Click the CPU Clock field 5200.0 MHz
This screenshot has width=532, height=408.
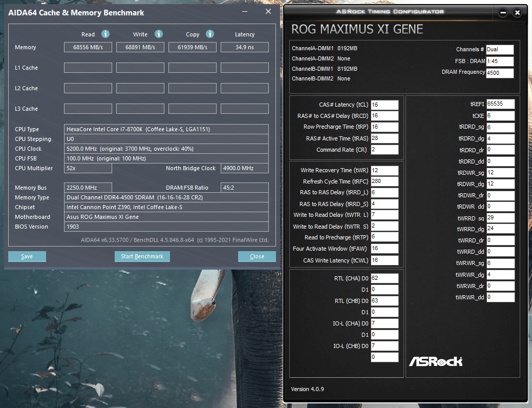tap(166, 149)
